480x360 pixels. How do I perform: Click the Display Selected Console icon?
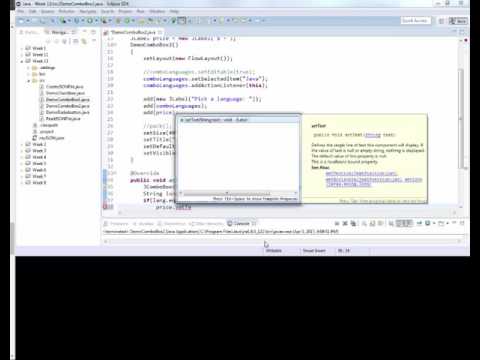coord(428,223)
